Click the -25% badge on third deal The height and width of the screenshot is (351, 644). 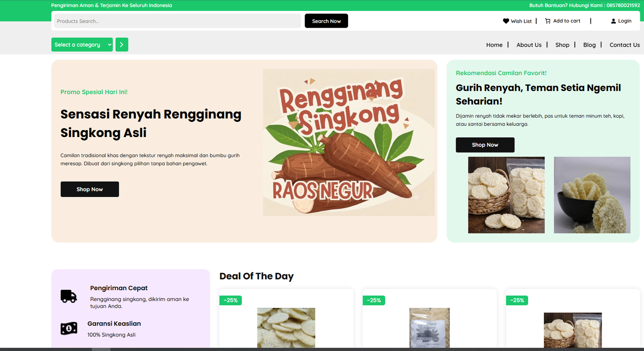click(517, 300)
